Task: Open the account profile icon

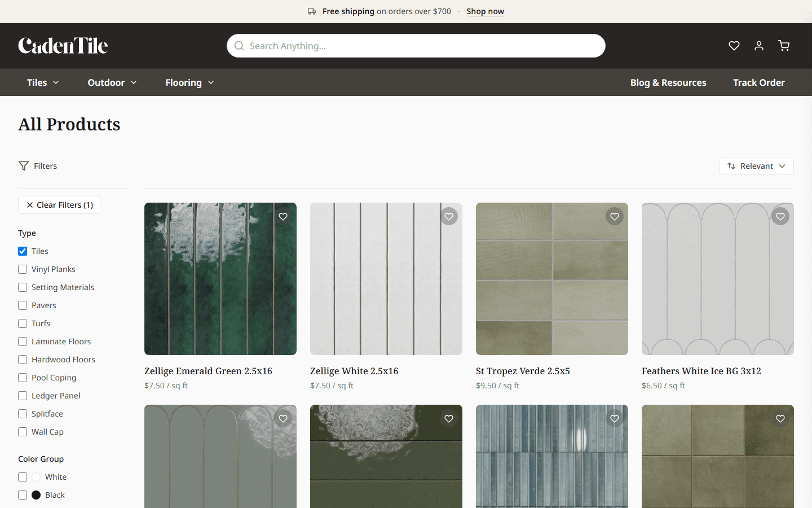Action: (759, 46)
